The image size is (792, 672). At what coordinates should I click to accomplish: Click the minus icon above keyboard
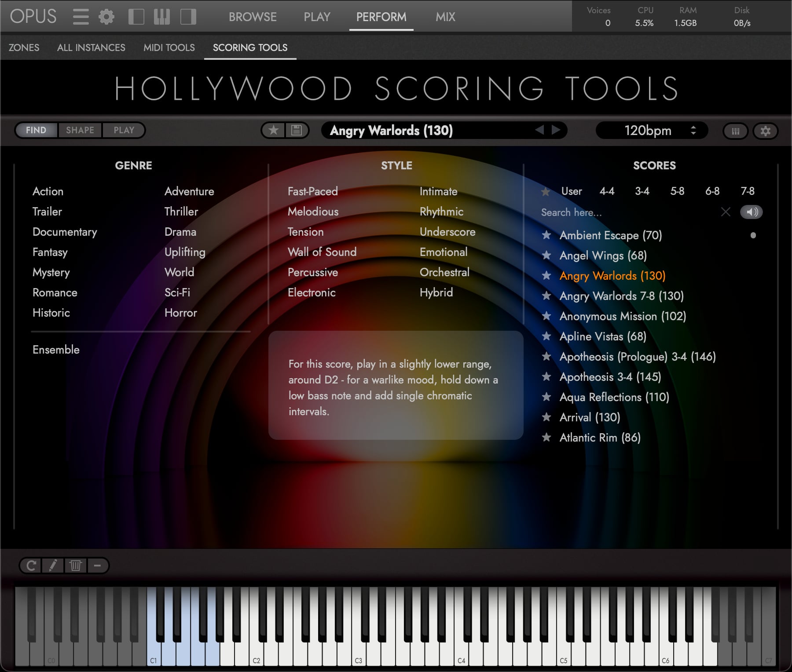98,566
